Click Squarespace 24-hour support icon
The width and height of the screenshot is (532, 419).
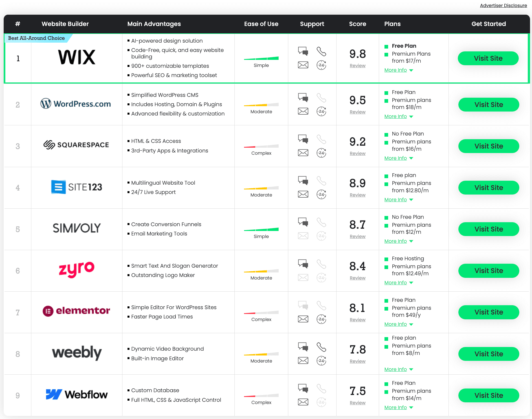(321, 153)
